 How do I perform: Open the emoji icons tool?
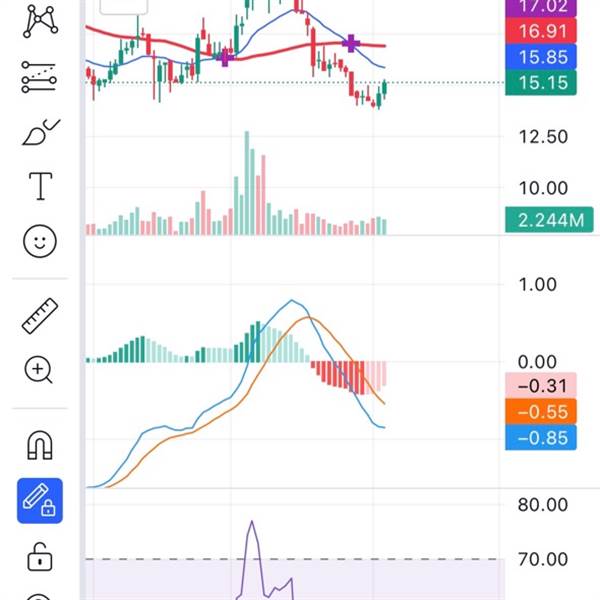(x=40, y=241)
